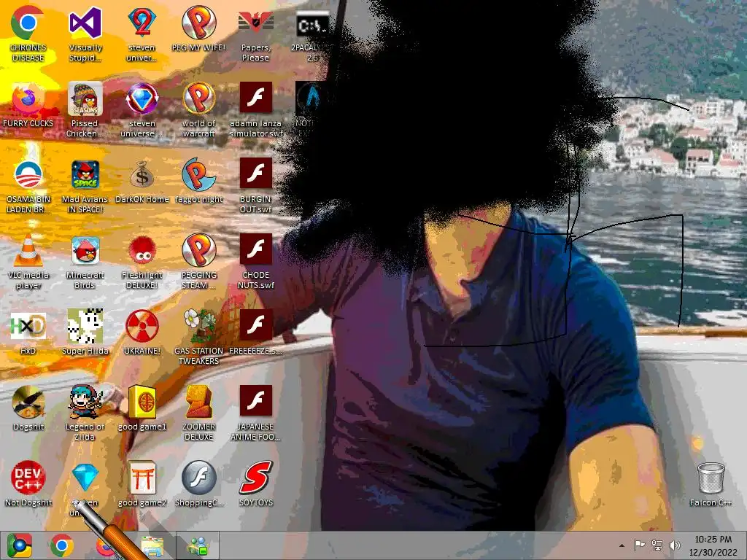Open the SOYTOYS red S icon

click(x=256, y=478)
